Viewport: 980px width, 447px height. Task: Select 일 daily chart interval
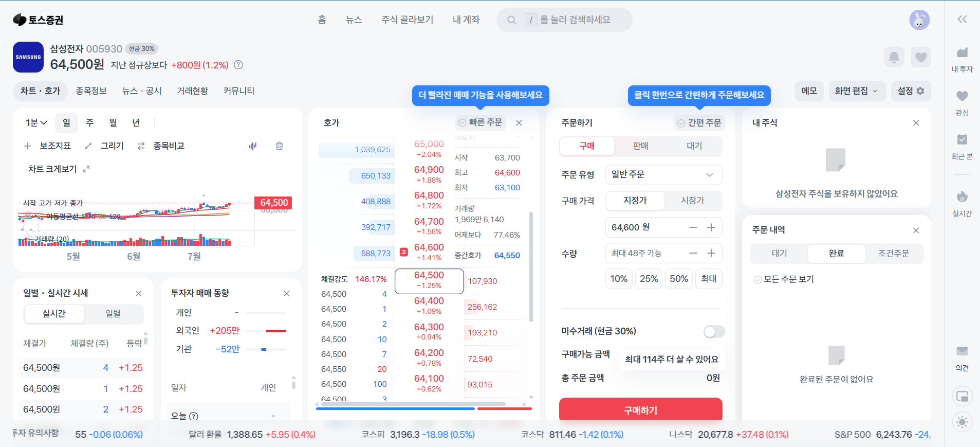(x=66, y=123)
